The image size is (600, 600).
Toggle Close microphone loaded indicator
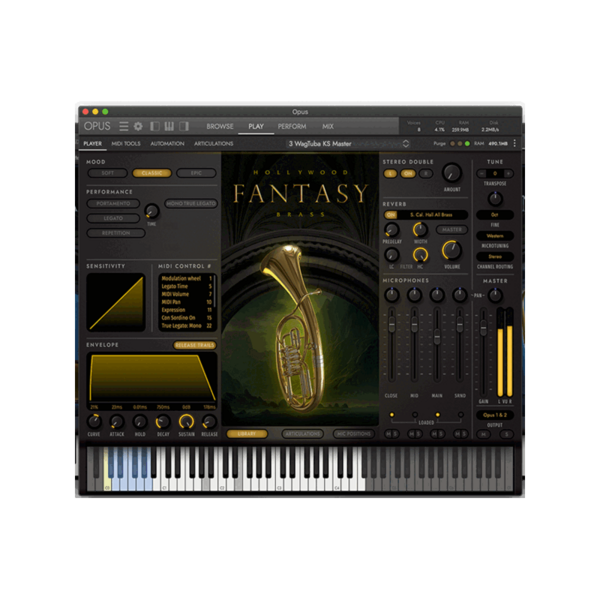coord(391,415)
